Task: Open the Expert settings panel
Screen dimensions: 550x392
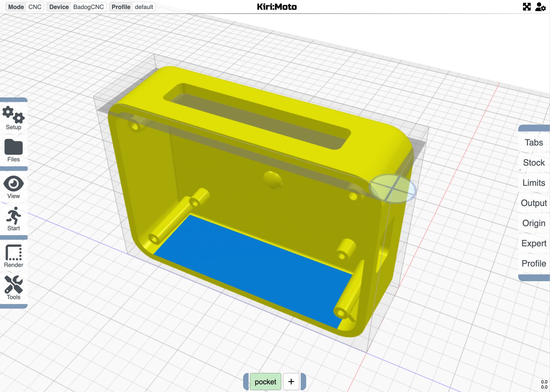Action: point(534,243)
